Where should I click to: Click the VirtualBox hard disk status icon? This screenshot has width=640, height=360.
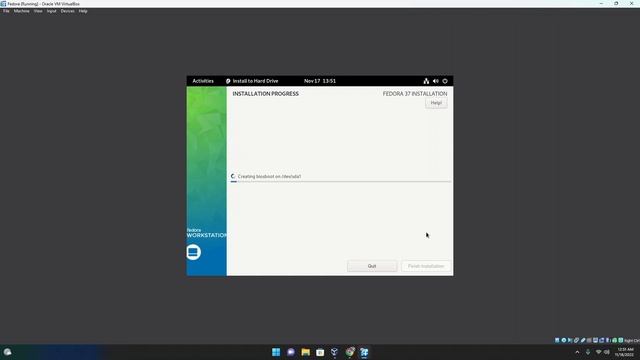pos(557,340)
